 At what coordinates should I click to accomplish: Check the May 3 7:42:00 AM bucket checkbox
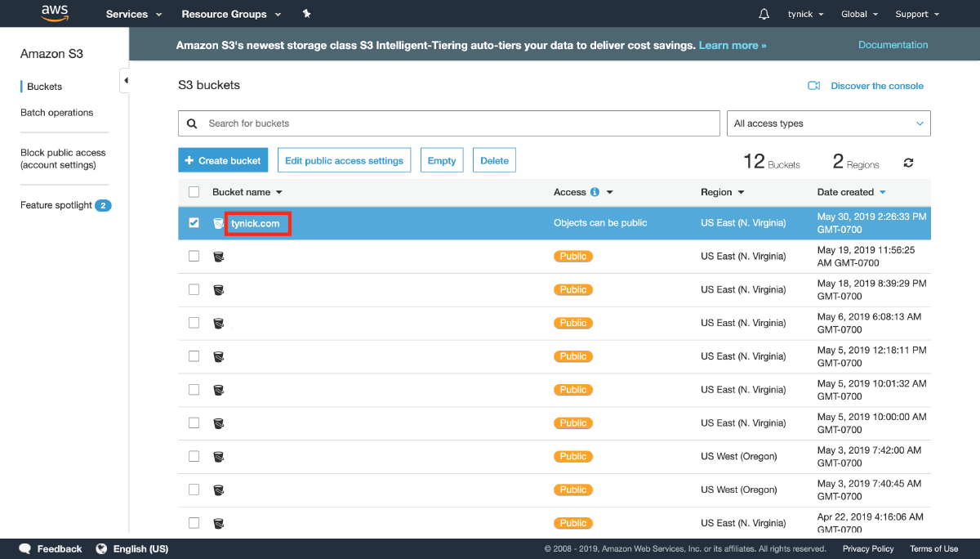194,456
